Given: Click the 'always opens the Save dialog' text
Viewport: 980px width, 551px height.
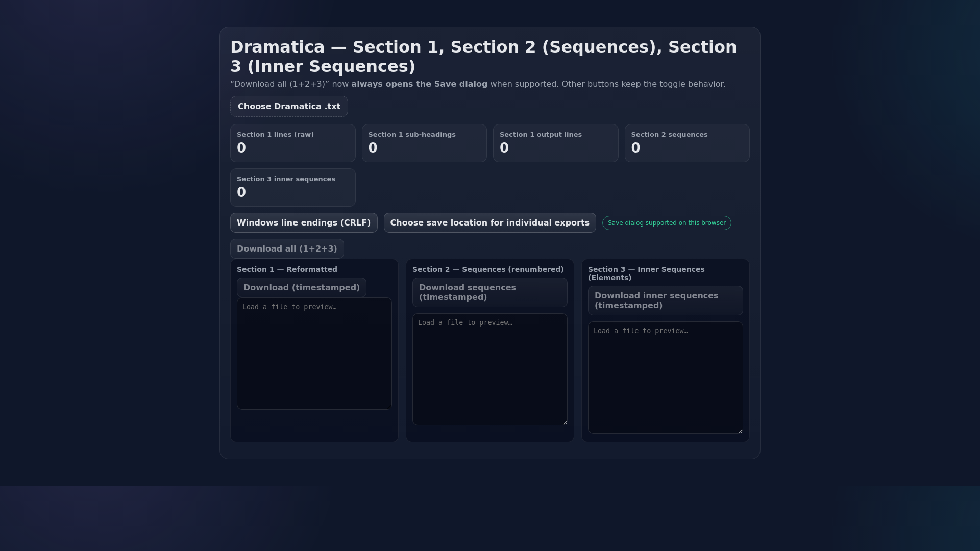Looking at the screenshot, I should 419,84.
